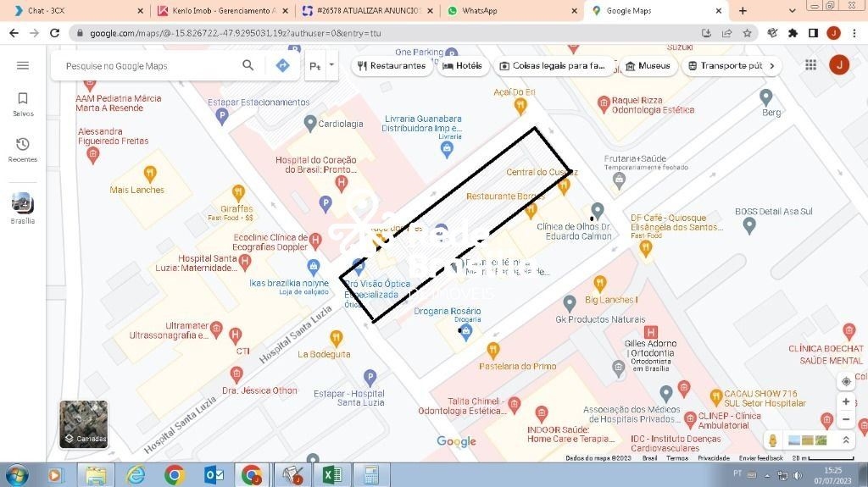
Task: Show your current location
Action: 846,381
